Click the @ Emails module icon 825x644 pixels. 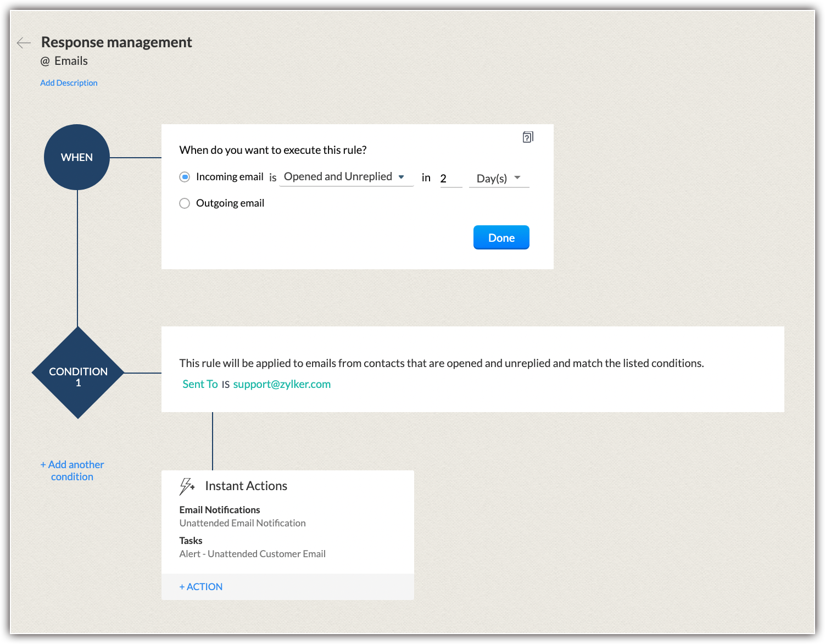45,62
